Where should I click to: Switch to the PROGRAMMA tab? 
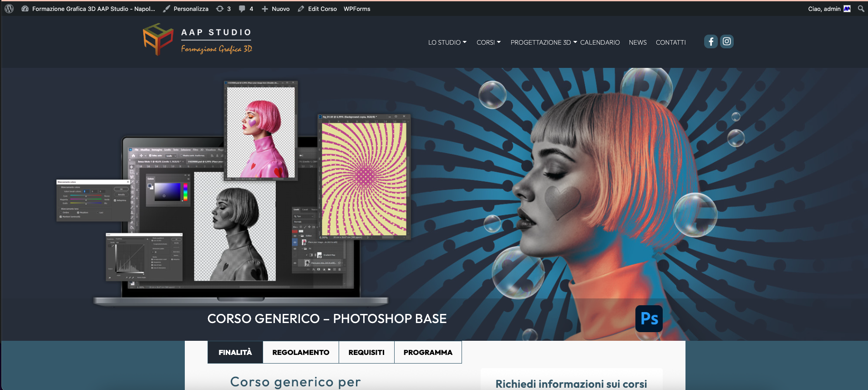tap(428, 352)
